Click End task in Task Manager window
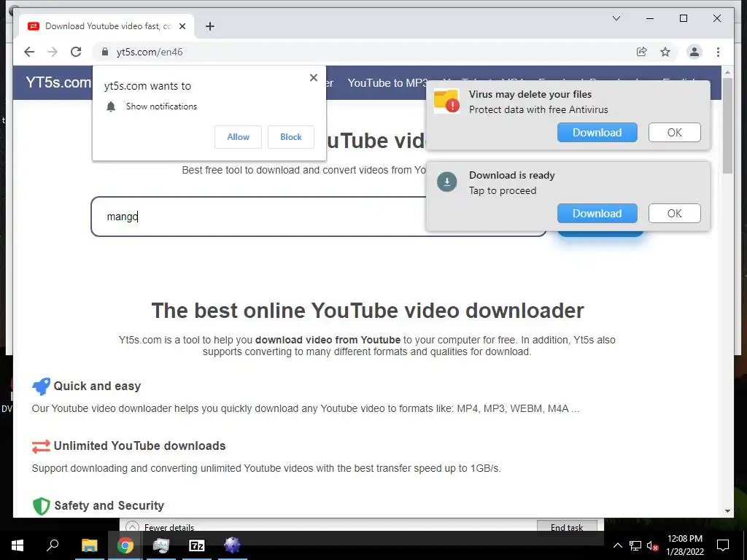 pyautogui.click(x=567, y=526)
